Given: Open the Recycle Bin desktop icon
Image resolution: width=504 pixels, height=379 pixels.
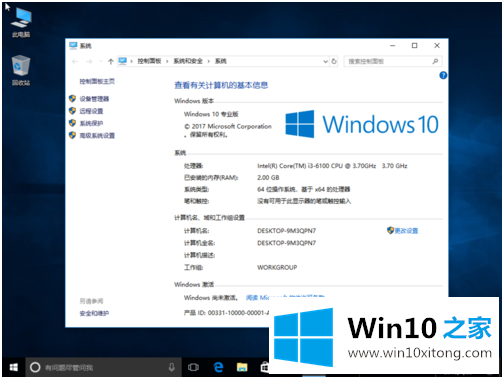Looking at the screenshot, I should point(21,70).
